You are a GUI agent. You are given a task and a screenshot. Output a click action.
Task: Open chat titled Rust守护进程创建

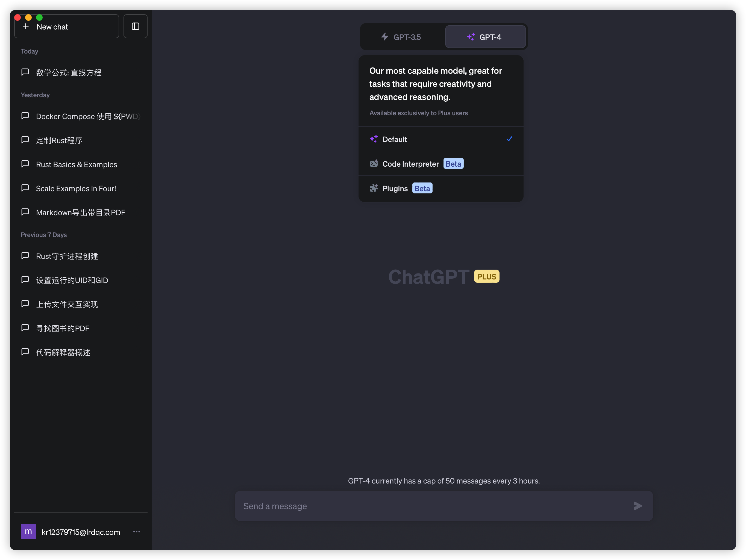[x=81, y=256]
